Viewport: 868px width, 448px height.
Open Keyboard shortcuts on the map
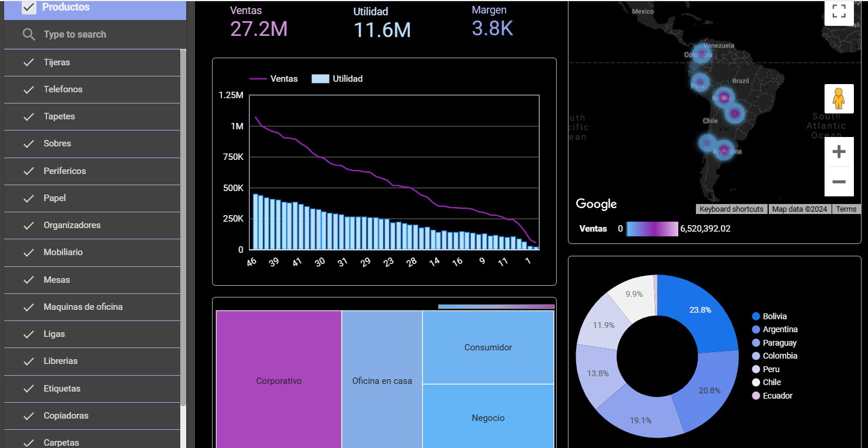click(732, 209)
